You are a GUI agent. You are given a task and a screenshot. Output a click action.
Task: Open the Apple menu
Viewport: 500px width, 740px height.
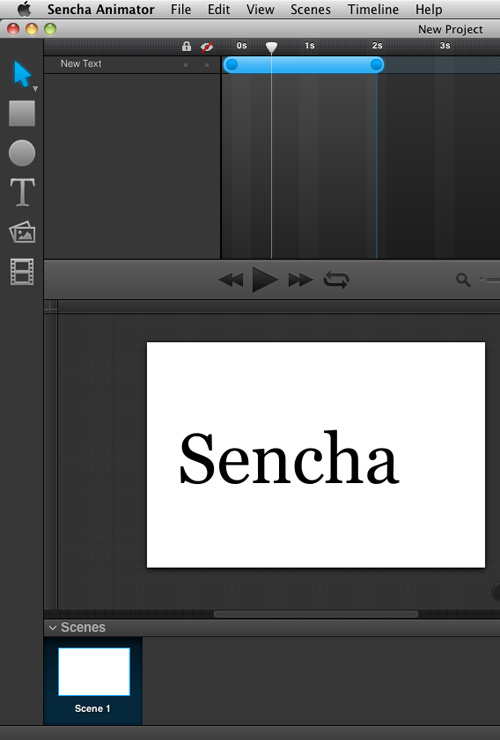point(24,9)
